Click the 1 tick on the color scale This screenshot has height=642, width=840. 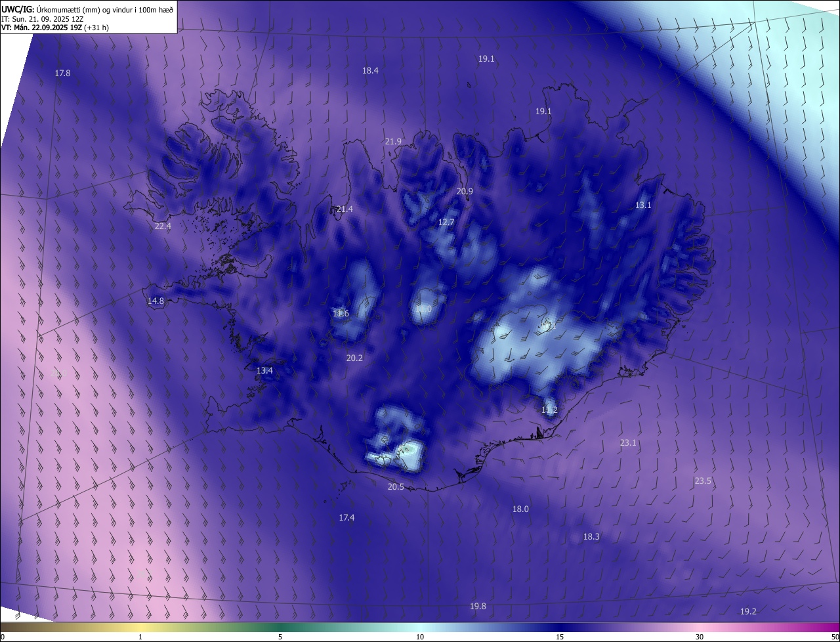141,637
